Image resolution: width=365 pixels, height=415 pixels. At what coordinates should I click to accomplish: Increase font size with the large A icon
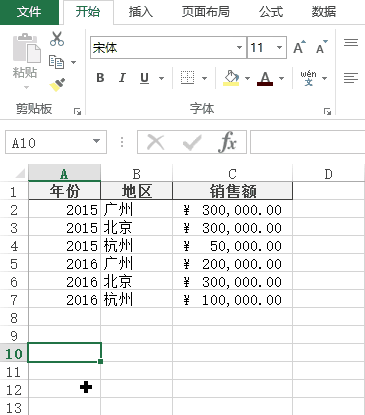(x=299, y=48)
